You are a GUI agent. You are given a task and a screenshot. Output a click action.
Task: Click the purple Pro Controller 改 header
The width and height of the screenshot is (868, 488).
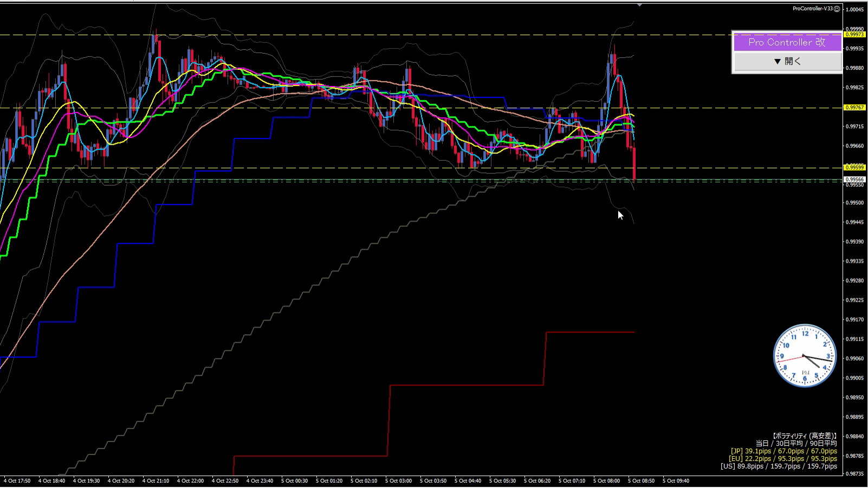coord(787,42)
